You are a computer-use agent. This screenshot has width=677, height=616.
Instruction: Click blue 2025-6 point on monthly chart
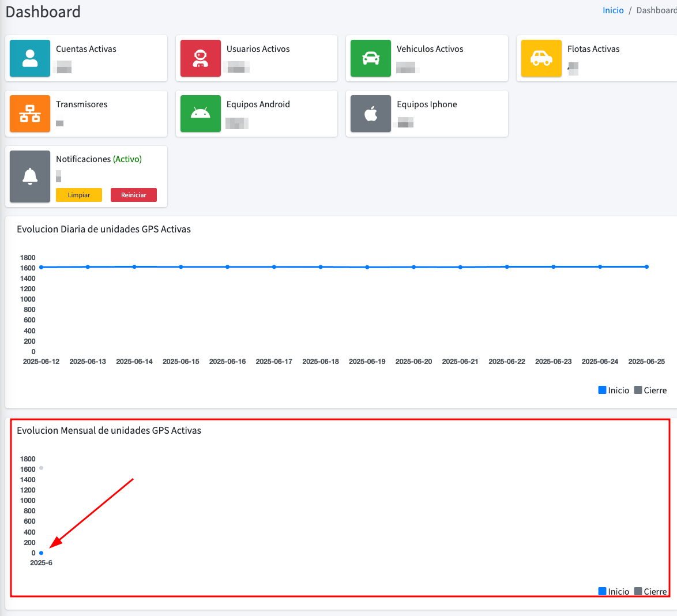pyautogui.click(x=41, y=553)
